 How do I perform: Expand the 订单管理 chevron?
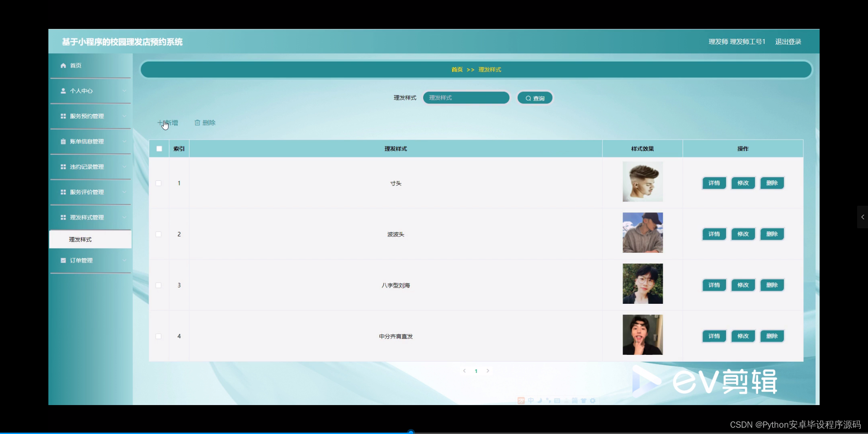[124, 260]
